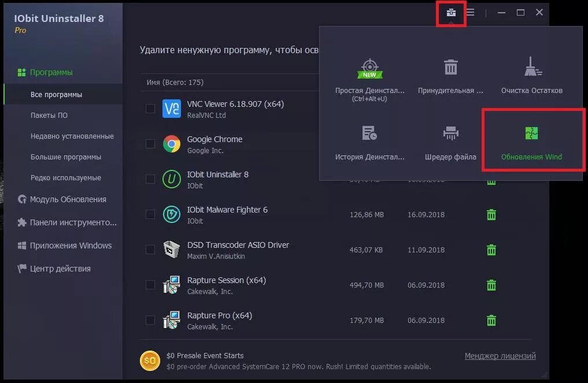Click VNC Viewer app icon
This screenshot has height=383, width=588.
point(172,109)
